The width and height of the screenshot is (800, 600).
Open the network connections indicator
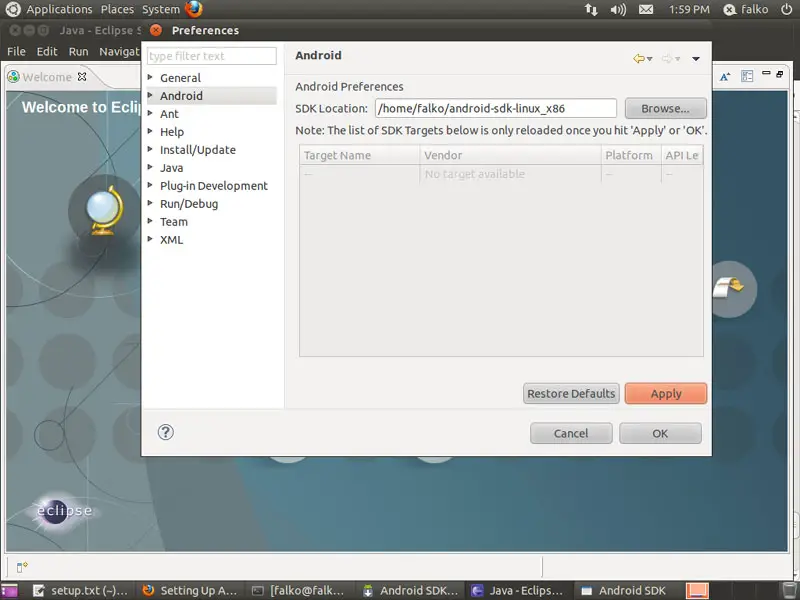tap(591, 9)
